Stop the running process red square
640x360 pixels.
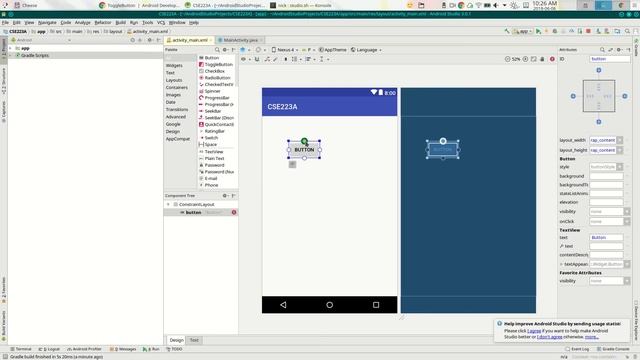[588, 31]
